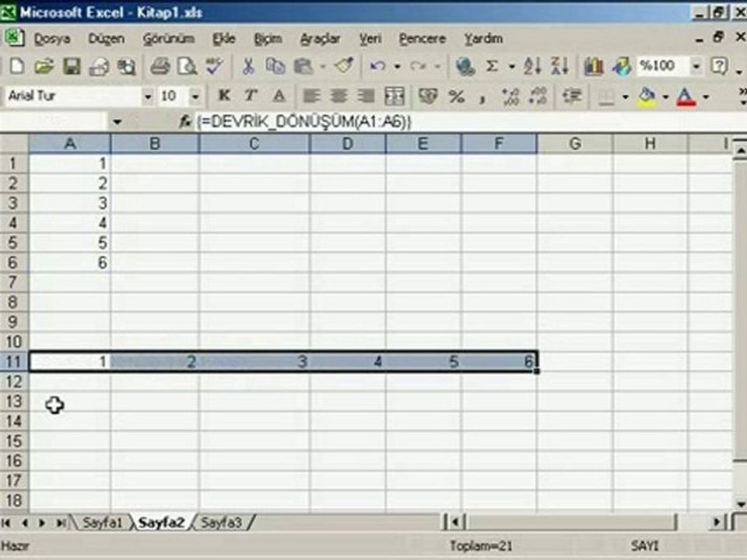The height and width of the screenshot is (560, 747).
Task: Align text right
Action: [x=366, y=96]
